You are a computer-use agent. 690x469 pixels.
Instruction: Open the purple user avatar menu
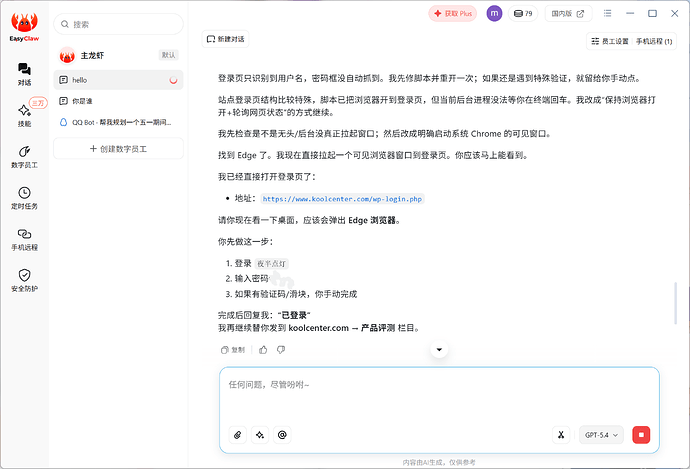(494, 13)
